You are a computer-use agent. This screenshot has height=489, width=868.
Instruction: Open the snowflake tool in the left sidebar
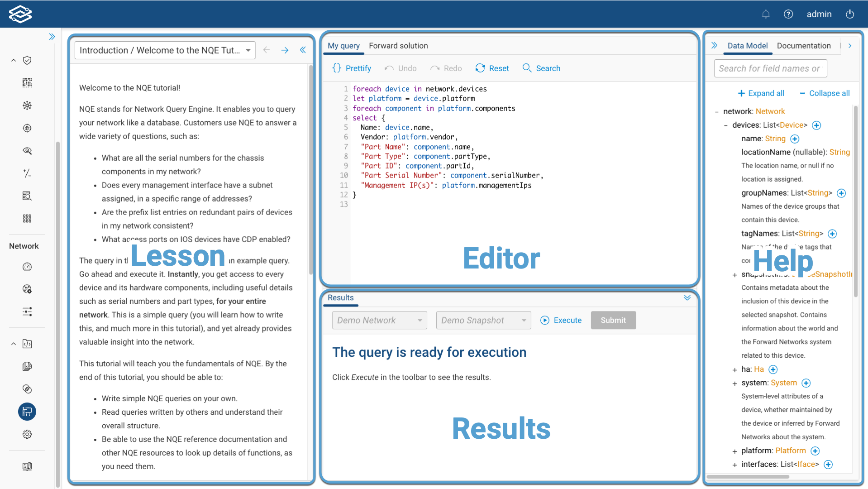(27, 105)
